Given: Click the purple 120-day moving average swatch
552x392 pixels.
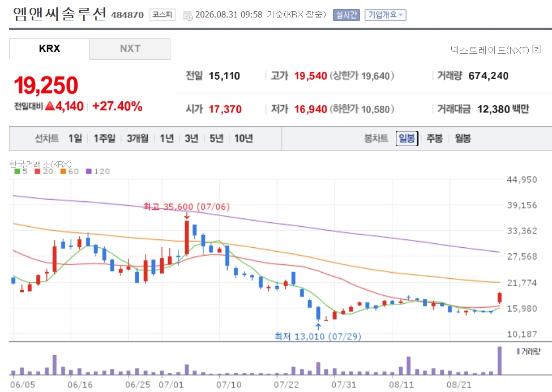Looking at the screenshot, I should tap(89, 171).
